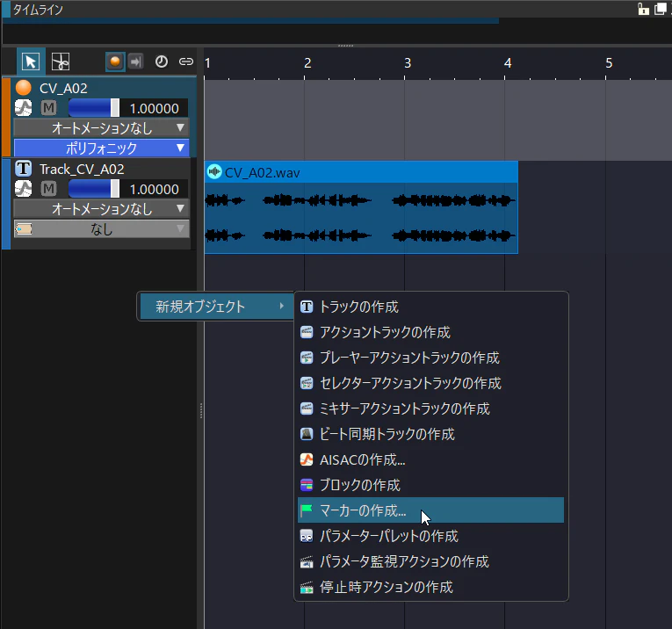Screen dimensions: 672x629
Task: Open Track_CV_A02 automation dropdown
Action: click(x=101, y=209)
